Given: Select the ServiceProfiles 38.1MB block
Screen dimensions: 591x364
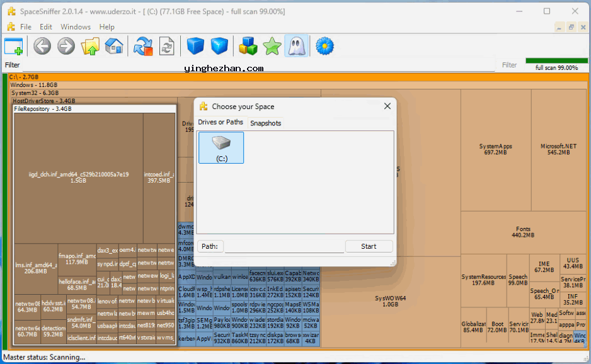Looking at the screenshot, I should tap(573, 282).
